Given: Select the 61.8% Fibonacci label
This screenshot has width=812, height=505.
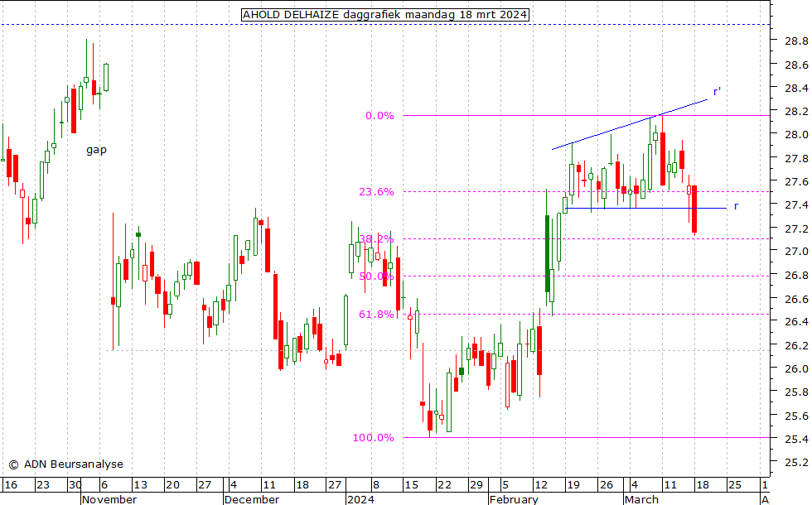Looking at the screenshot, I should 376,314.
